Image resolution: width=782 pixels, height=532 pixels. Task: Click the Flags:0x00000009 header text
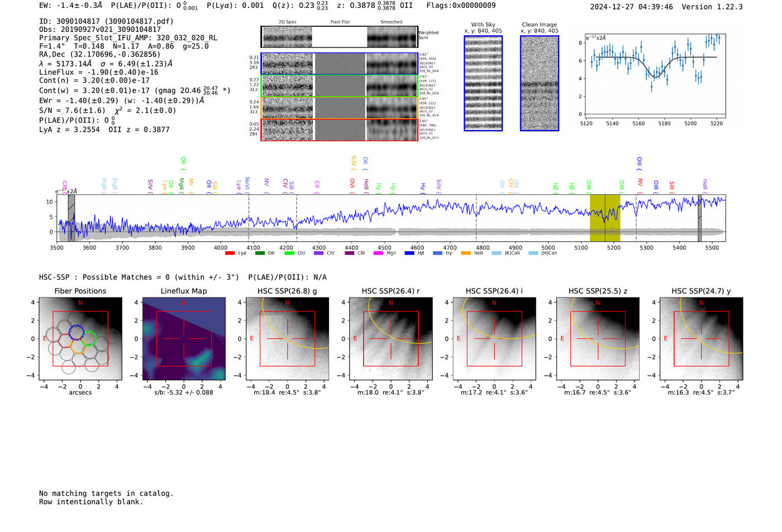[461, 6]
